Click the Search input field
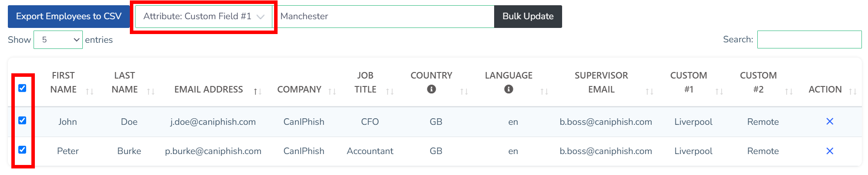Image resolution: width=868 pixels, height=175 pixels. pyautogui.click(x=809, y=40)
